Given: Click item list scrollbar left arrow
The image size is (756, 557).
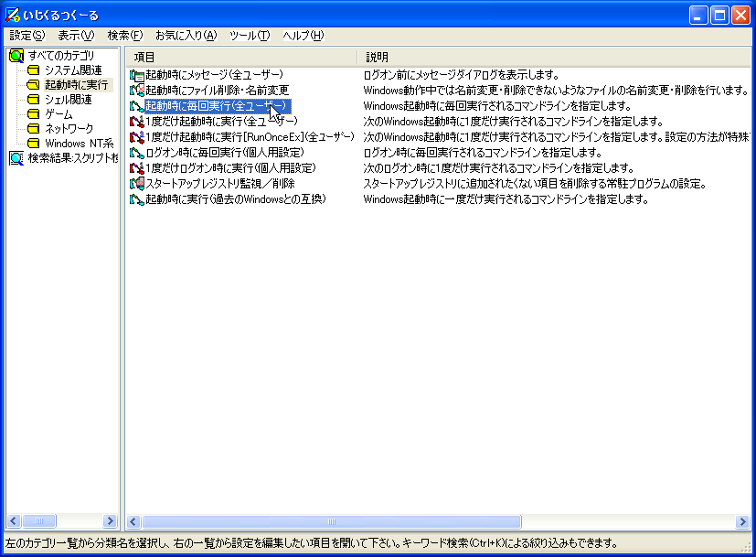Looking at the screenshot, I should coord(133,522).
